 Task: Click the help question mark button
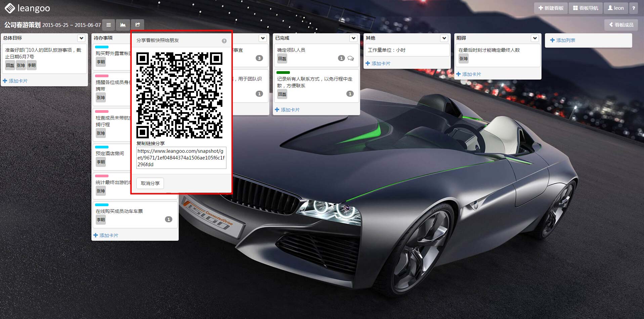coord(634,8)
